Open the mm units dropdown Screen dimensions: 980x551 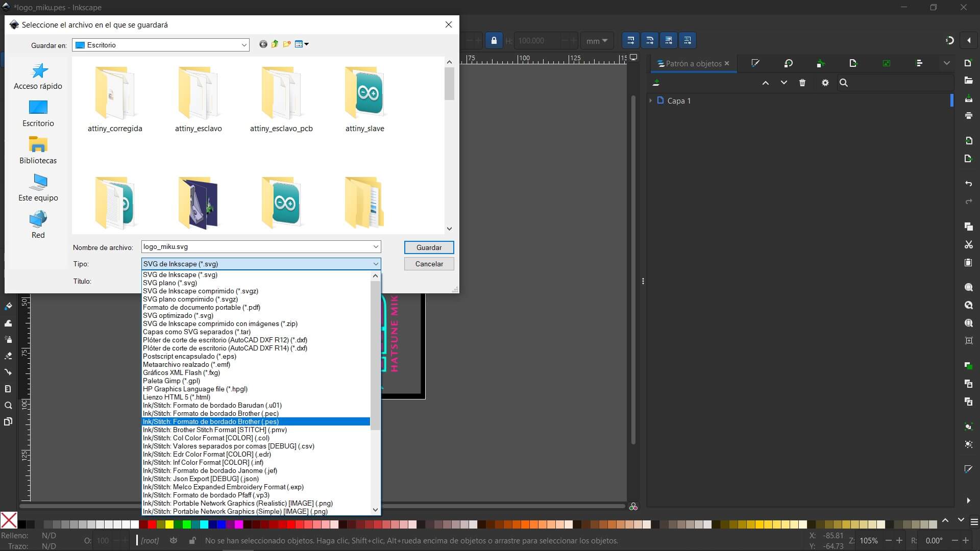coord(597,41)
